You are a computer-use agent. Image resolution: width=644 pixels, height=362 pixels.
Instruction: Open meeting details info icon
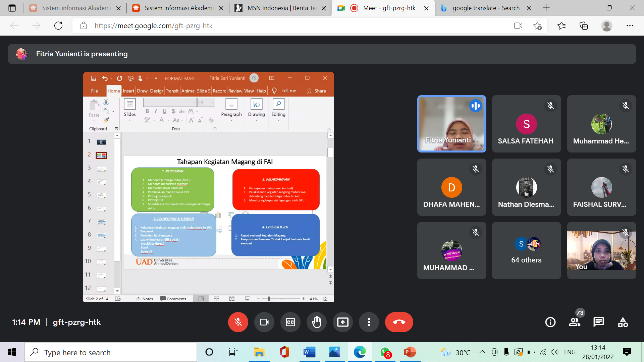click(550, 322)
